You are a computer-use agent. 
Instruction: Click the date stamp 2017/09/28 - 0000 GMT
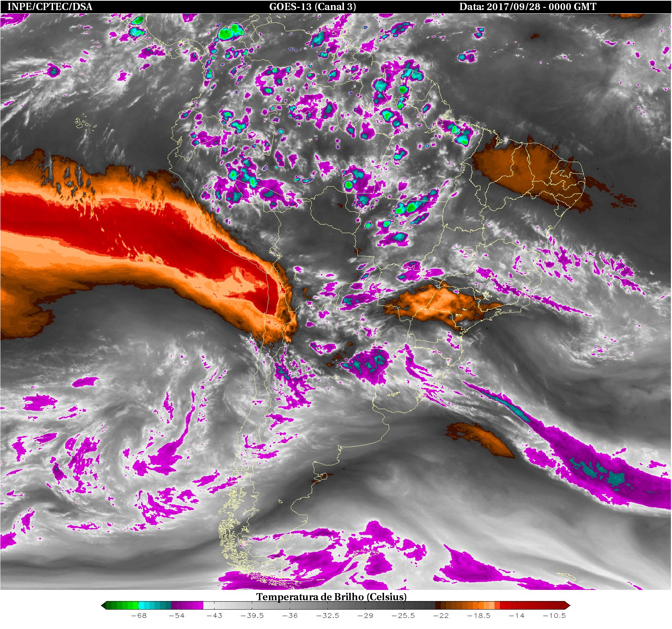pyautogui.click(x=527, y=7)
